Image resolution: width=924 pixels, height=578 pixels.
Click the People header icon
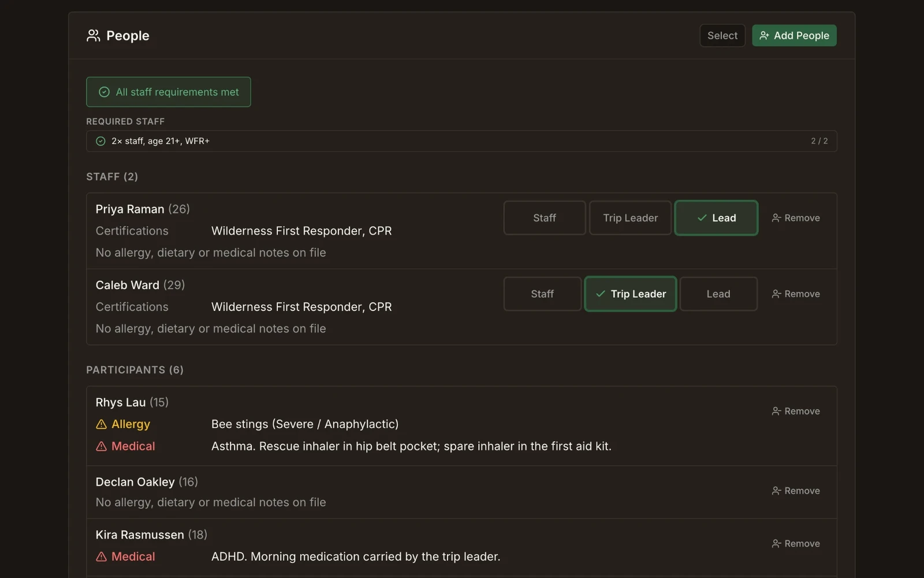click(93, 36)
